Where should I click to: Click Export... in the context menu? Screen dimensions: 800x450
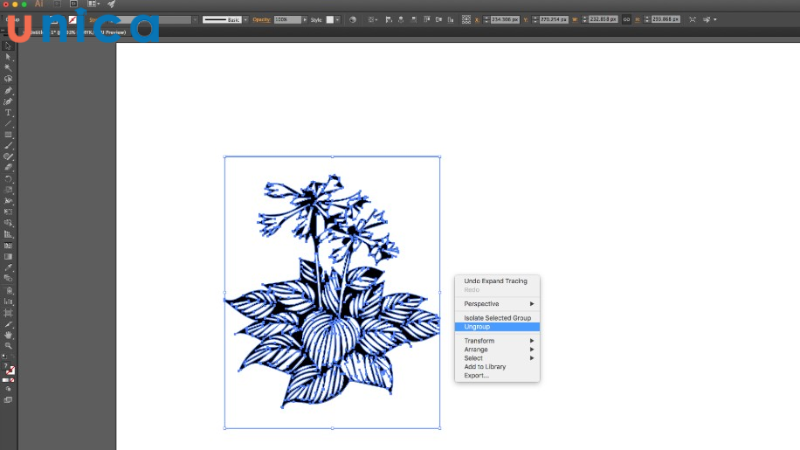476,376
